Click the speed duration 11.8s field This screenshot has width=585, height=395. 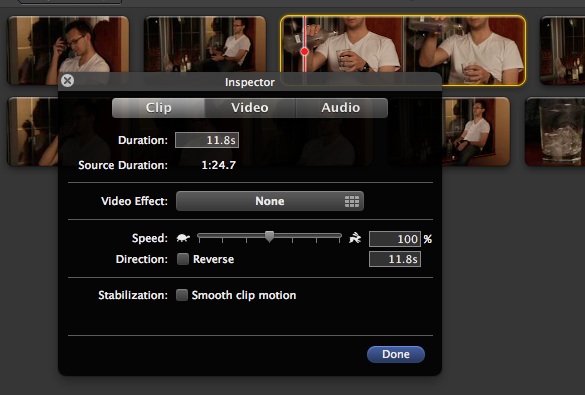tap(395, 259)
